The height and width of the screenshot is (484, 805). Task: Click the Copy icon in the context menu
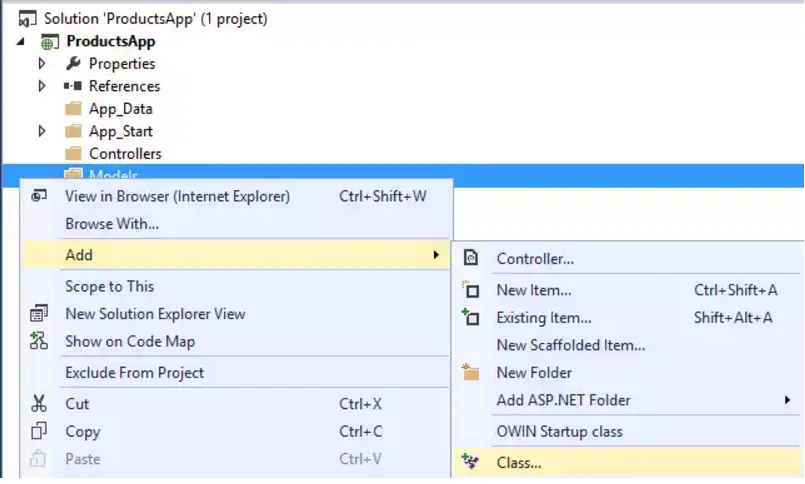pos(39,431)
